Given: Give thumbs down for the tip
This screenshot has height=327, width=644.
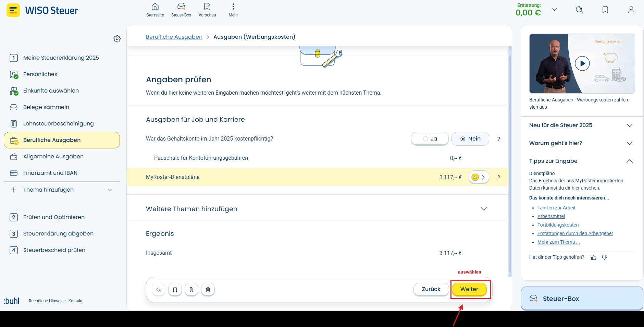Looking at the screenshot, I should [x=605, y=257].
